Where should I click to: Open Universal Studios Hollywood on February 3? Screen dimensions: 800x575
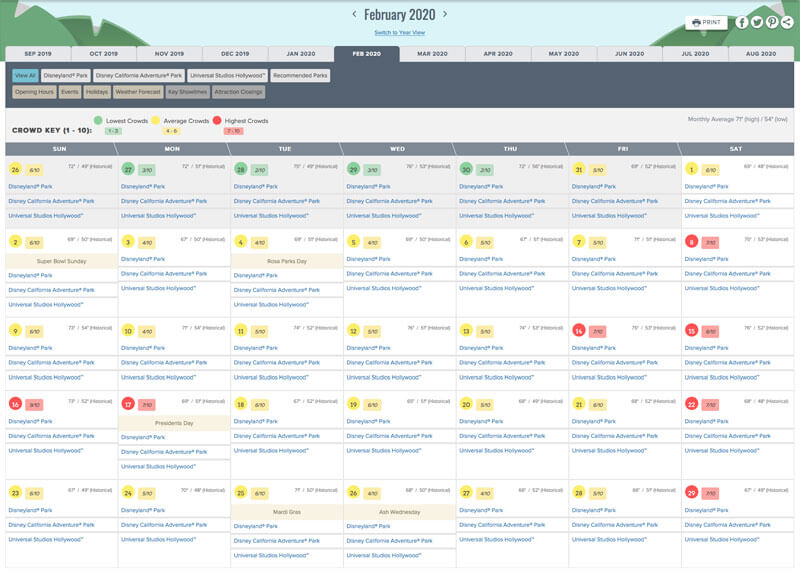pos(159,288)
